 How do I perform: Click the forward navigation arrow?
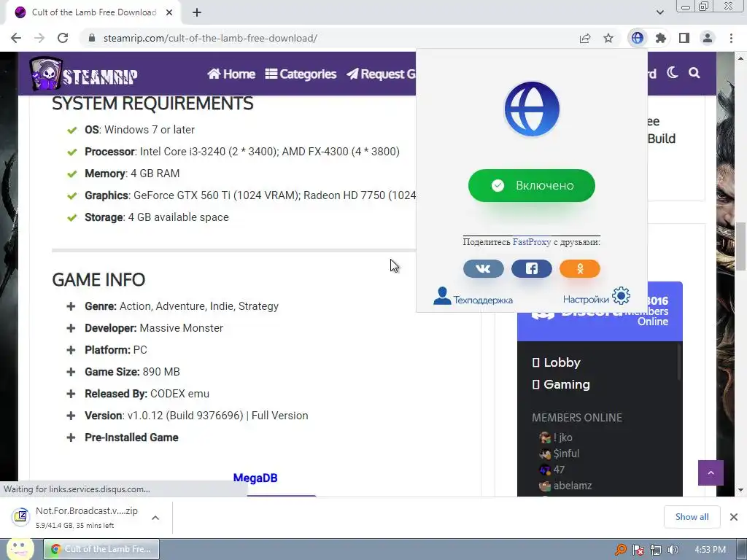39,38
